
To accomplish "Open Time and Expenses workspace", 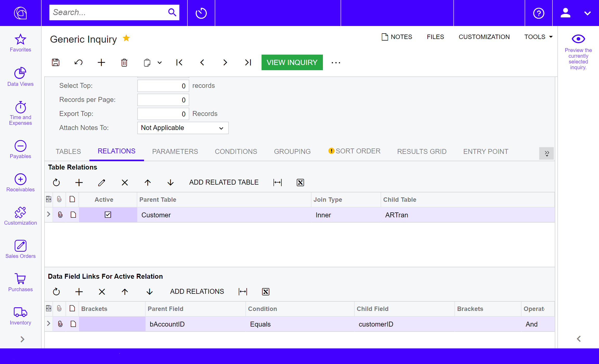I will tap(20, 112).
